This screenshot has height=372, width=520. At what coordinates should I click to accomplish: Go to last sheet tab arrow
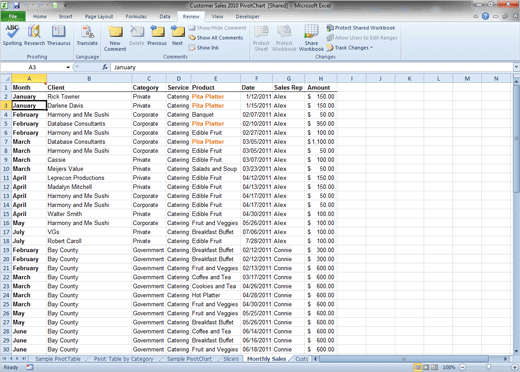pyautogui.click(x=24, y=359)
